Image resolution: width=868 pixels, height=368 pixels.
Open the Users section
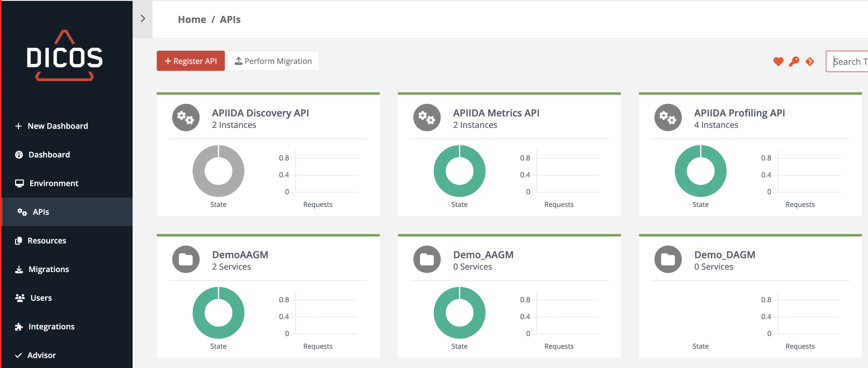[41, 298]
